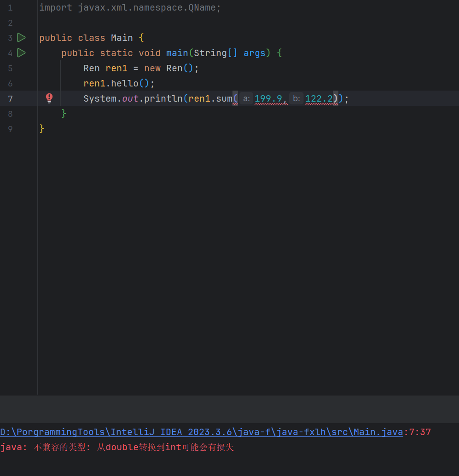
Task: Click the yellow closing brace on line 9
Action: coord(42,129)
